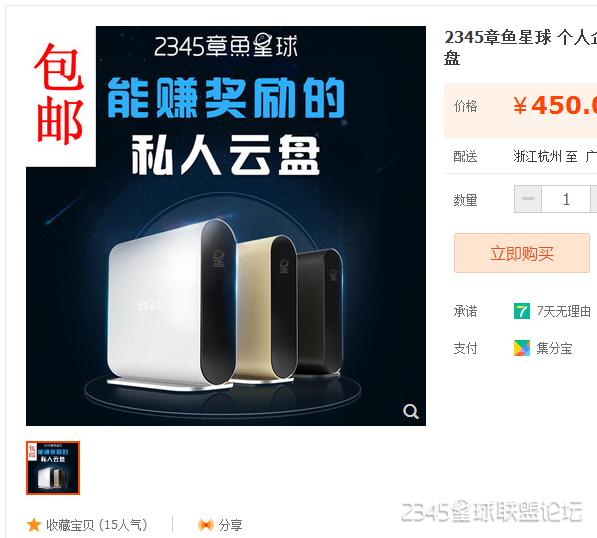Click the 分享 share link
The width and height of the screenshot is (597, 538).
click(230, 525)
